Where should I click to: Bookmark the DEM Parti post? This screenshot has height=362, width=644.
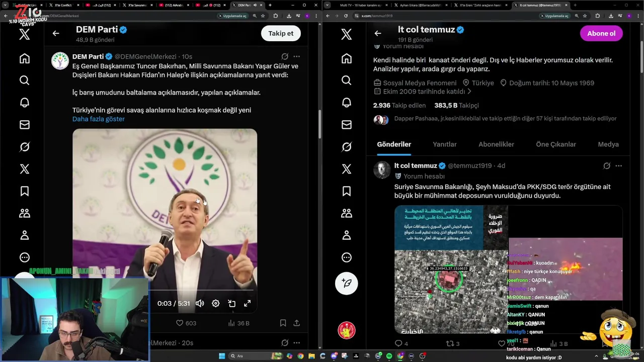pos(283,323)
